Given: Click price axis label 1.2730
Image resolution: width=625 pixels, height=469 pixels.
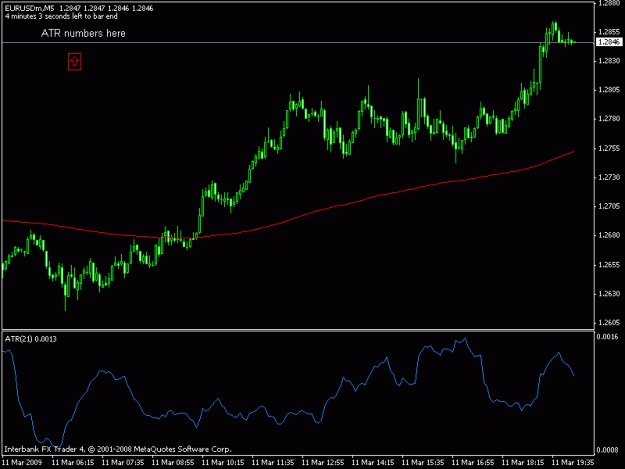Looking at the screenshot, I should tap(609, 177).
